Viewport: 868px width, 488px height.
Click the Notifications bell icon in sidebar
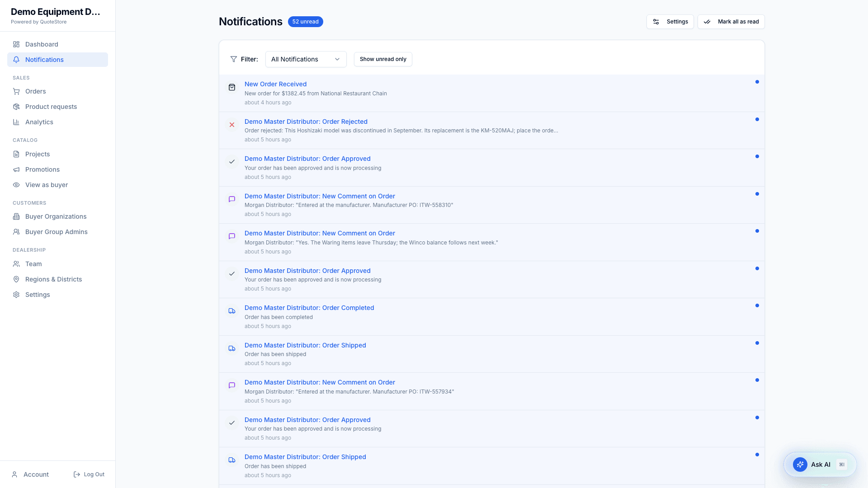pos(16,60)
